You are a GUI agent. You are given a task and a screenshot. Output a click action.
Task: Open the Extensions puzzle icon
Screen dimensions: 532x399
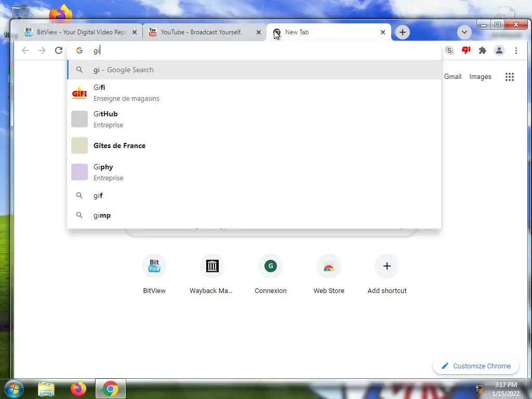click(482, 50)
